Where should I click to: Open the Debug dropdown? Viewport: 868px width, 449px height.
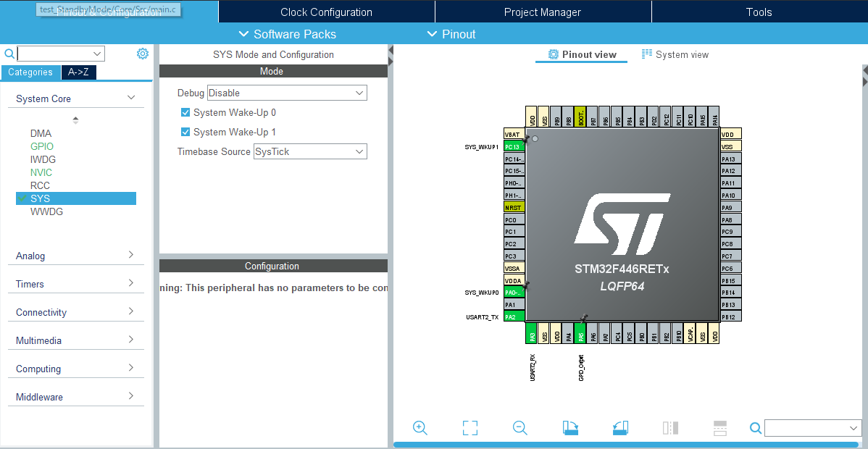(x=287, y=93)
